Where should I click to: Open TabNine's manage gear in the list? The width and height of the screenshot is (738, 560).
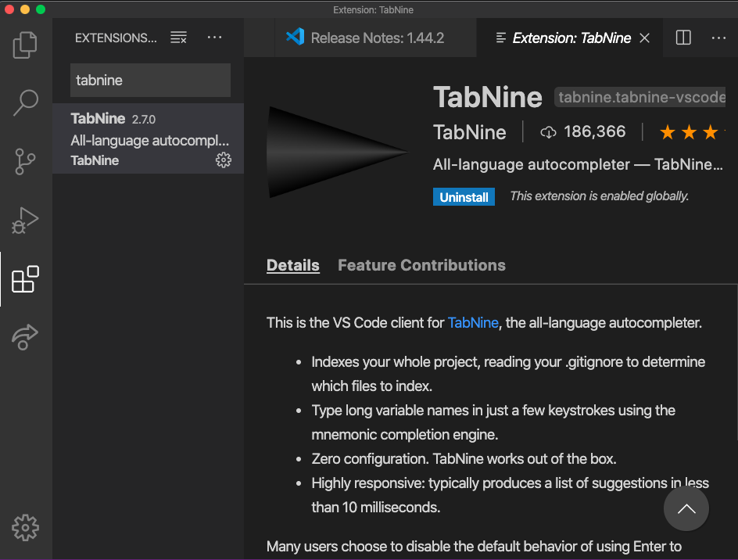tap(223, 160)
